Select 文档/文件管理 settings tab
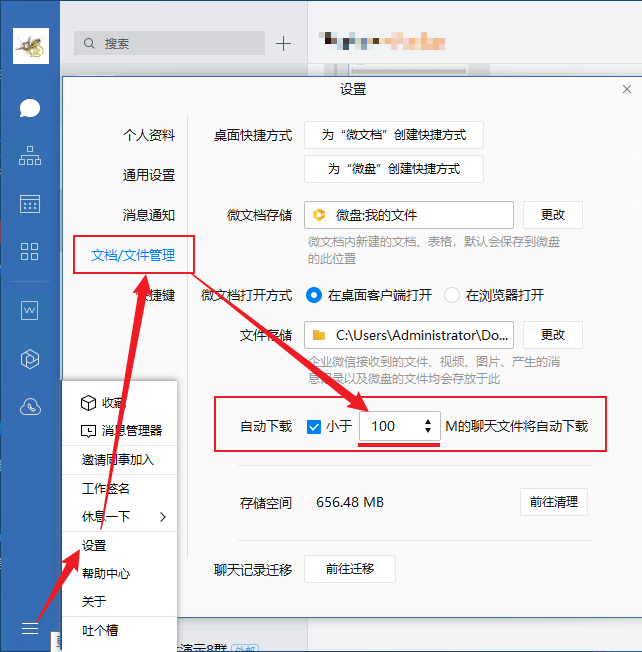The image size is (642, 652). (x=133, y=255)
